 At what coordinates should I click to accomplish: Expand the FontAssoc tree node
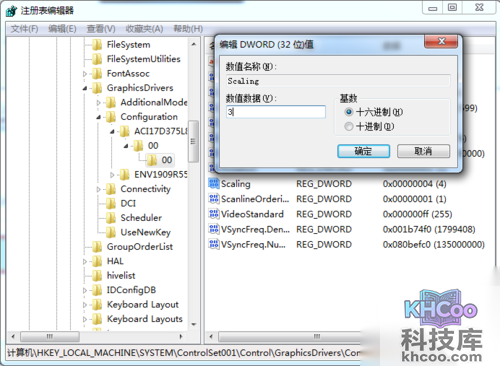pyautogui.click(x=85, y=74)
